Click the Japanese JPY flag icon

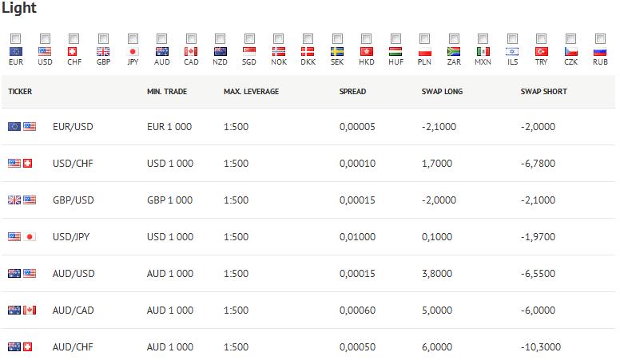(x=133, y=51)
